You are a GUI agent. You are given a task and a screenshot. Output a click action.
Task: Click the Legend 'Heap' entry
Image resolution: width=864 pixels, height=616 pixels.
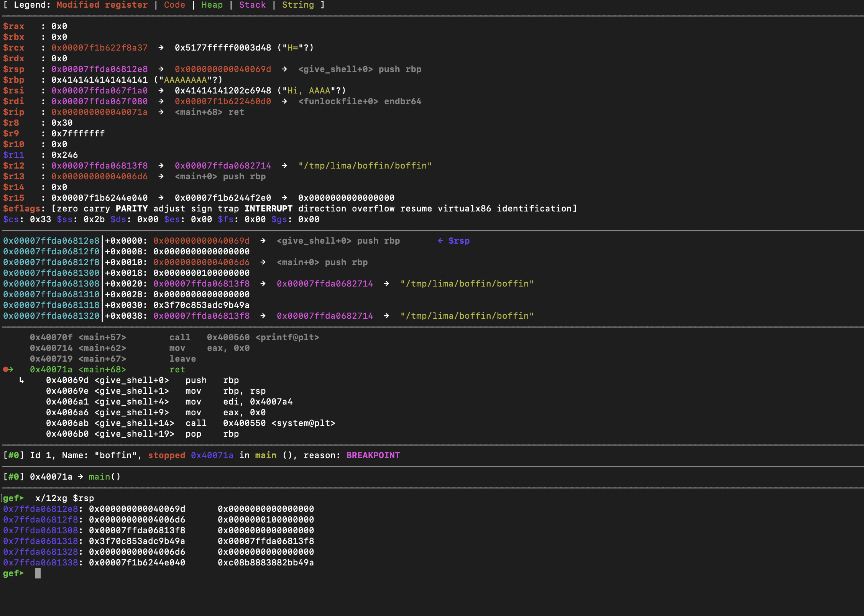tap(212, 5)
